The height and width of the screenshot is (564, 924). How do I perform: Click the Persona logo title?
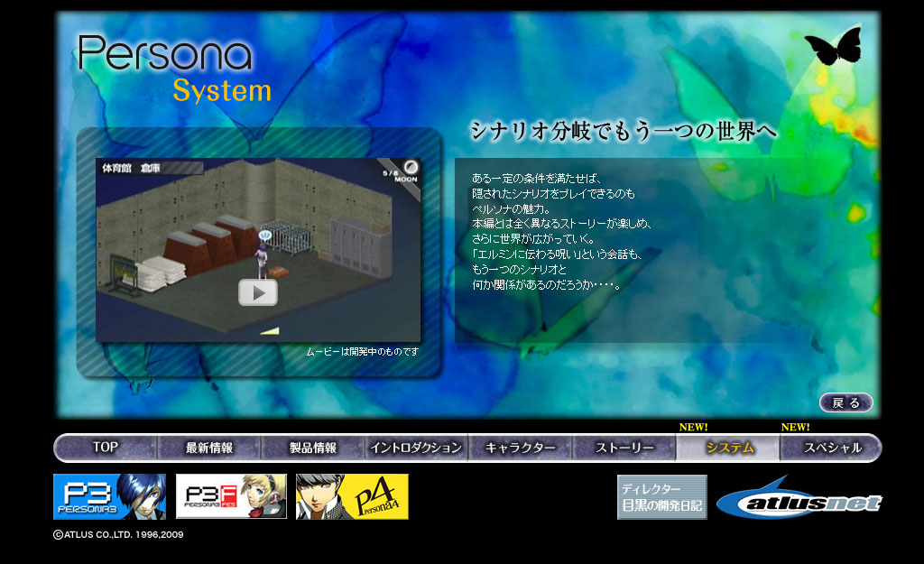pos(165,52)
